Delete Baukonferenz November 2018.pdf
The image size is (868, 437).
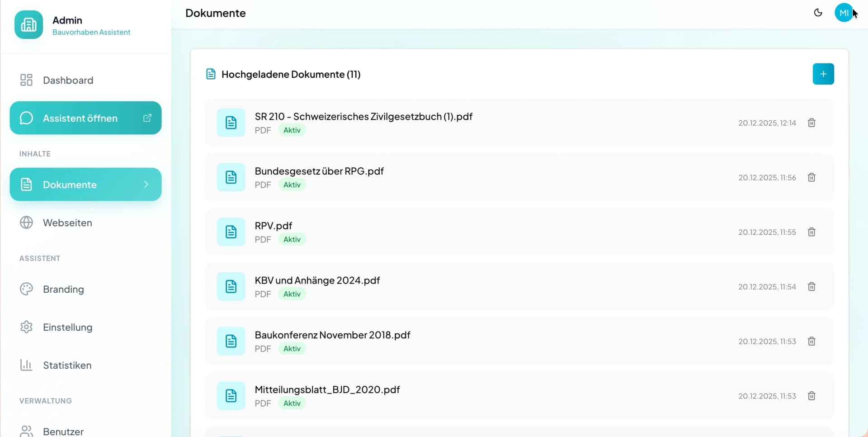[x=811, y=342]
